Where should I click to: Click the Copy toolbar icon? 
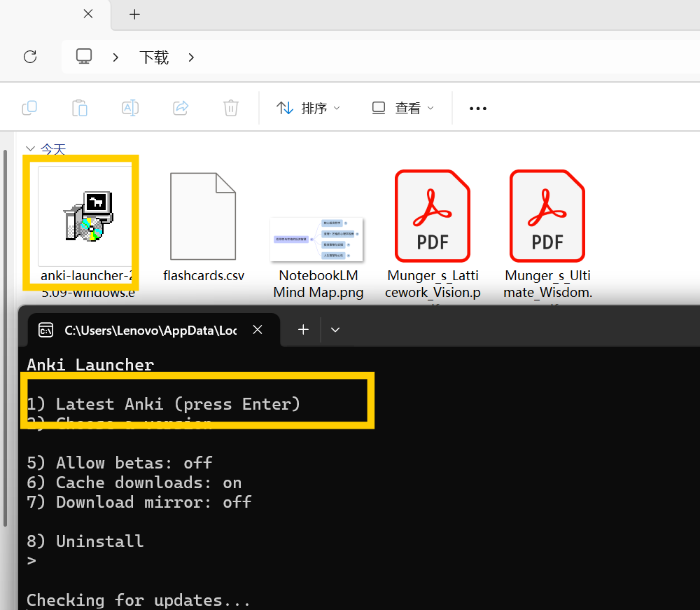[x=29, y=108]
